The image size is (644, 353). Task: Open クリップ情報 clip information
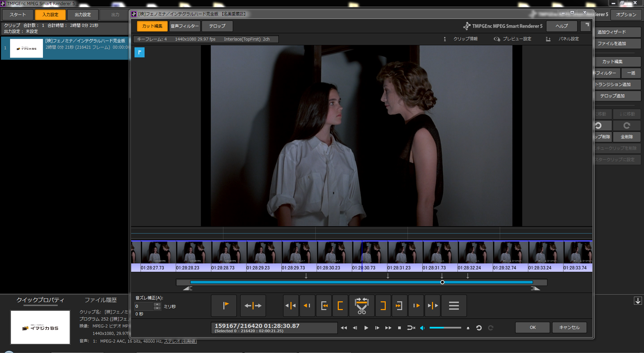pyautogui.click(x=461, y=39)
